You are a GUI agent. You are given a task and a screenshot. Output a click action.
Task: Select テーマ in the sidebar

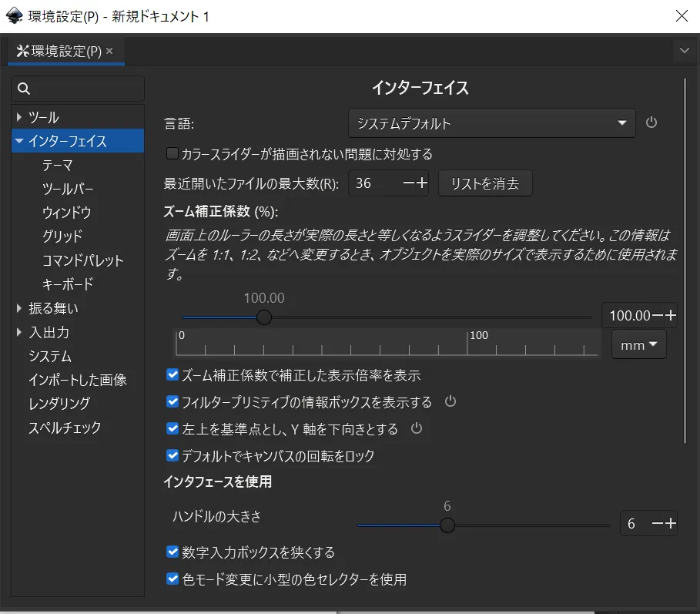58,165
